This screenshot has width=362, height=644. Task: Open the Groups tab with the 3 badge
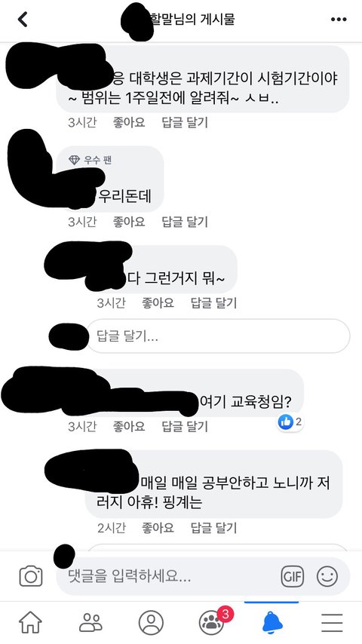213,622
